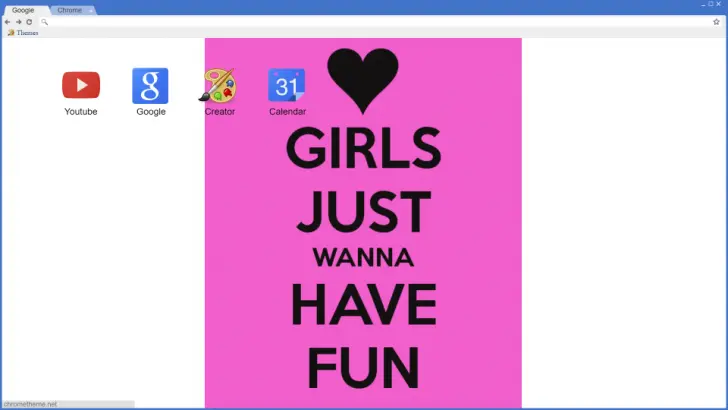Open the Calendar app icon

coord(287,86)
